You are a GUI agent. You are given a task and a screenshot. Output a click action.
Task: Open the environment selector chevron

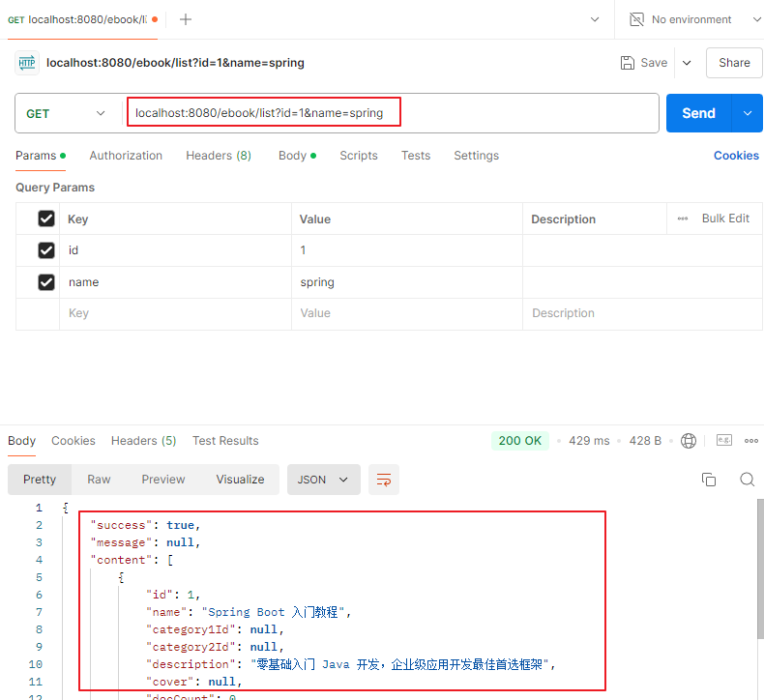click(756, 19)
